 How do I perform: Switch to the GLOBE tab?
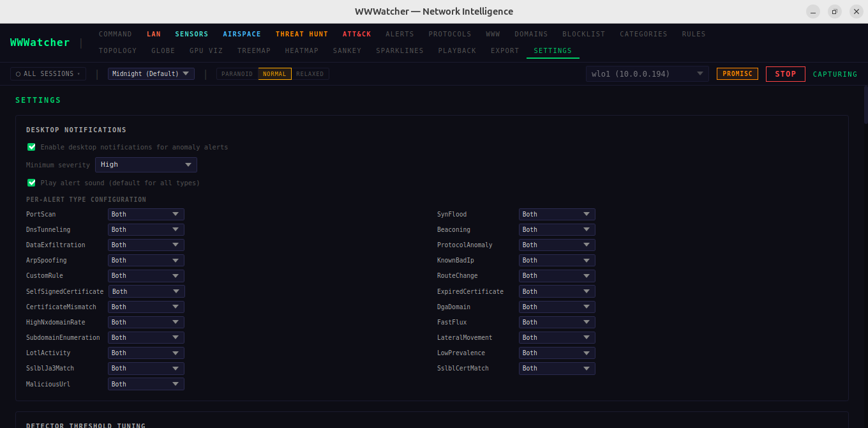pyautogui.click(x=163, y=50)
